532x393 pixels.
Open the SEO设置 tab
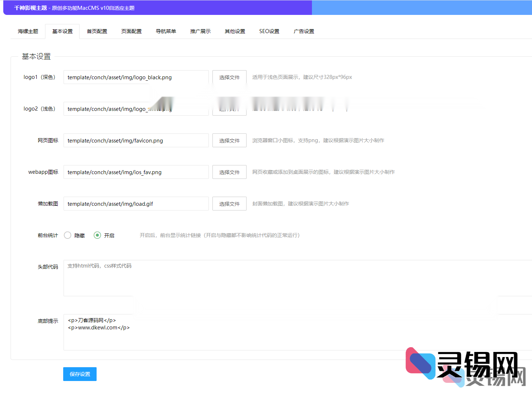pyautogui.click(x=269, y=31)
